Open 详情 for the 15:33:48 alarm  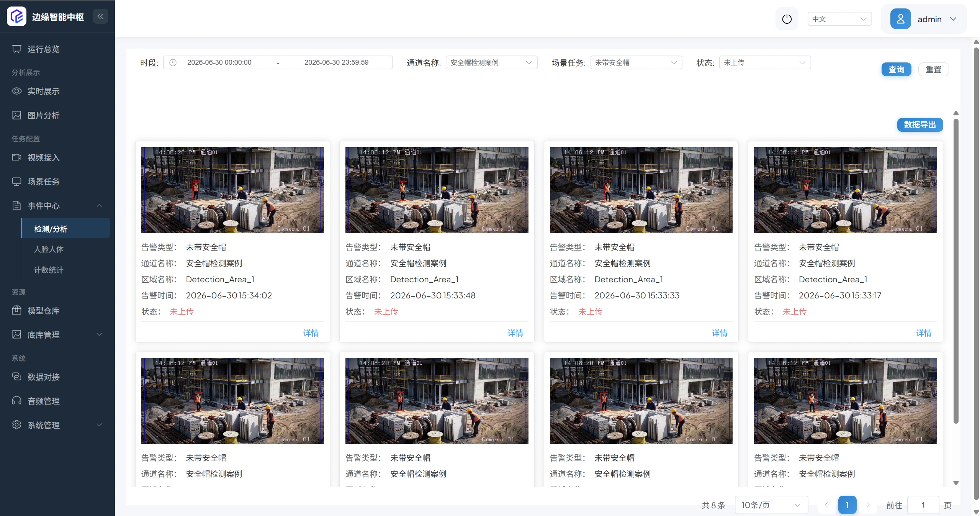coord(515,333)
